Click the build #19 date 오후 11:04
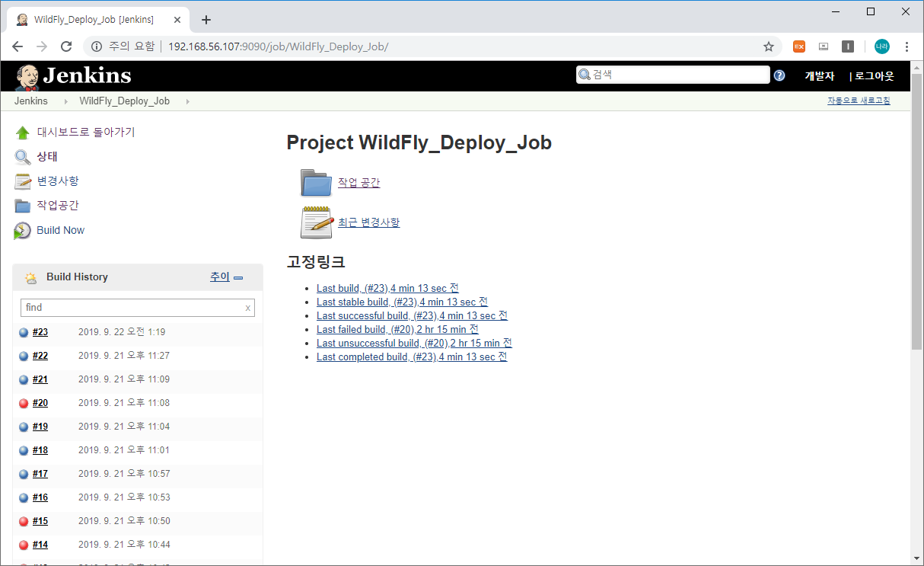 click(124, 427)
